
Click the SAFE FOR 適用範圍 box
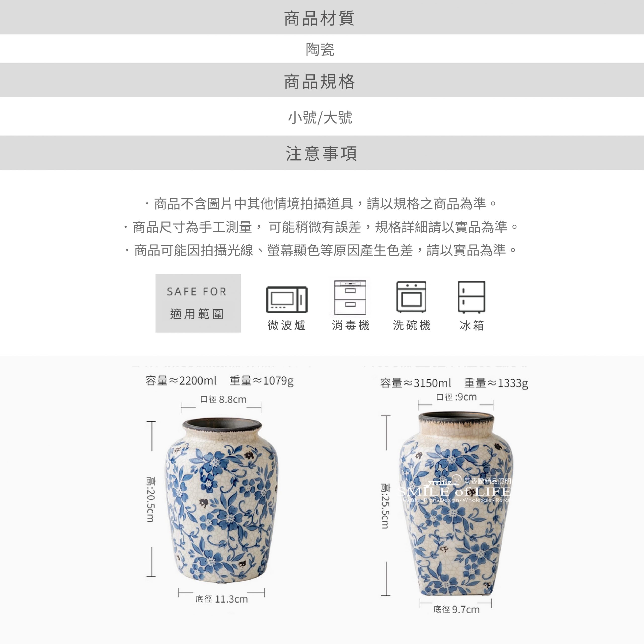(198, 303)
